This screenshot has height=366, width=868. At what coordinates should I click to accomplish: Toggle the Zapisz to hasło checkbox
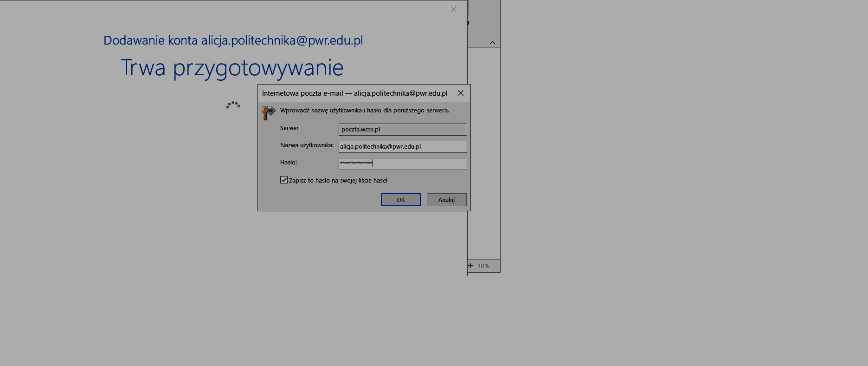tap(284, 180)
